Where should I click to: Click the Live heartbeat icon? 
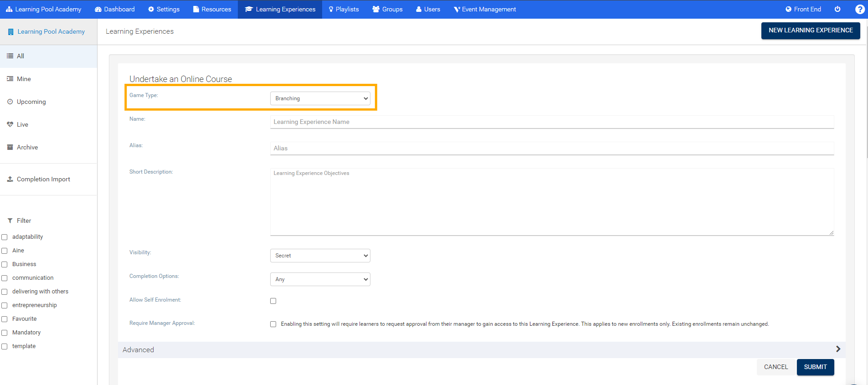[x=10, y=124]
